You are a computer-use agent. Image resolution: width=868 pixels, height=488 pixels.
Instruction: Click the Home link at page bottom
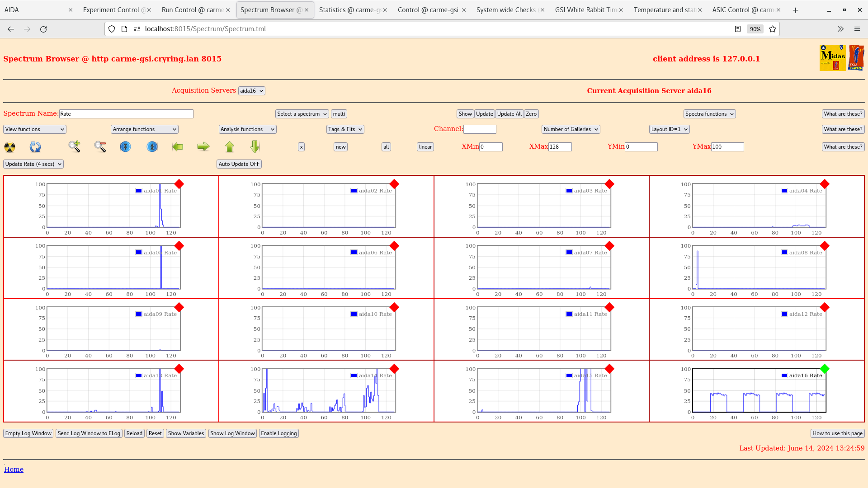pos(14,469)
